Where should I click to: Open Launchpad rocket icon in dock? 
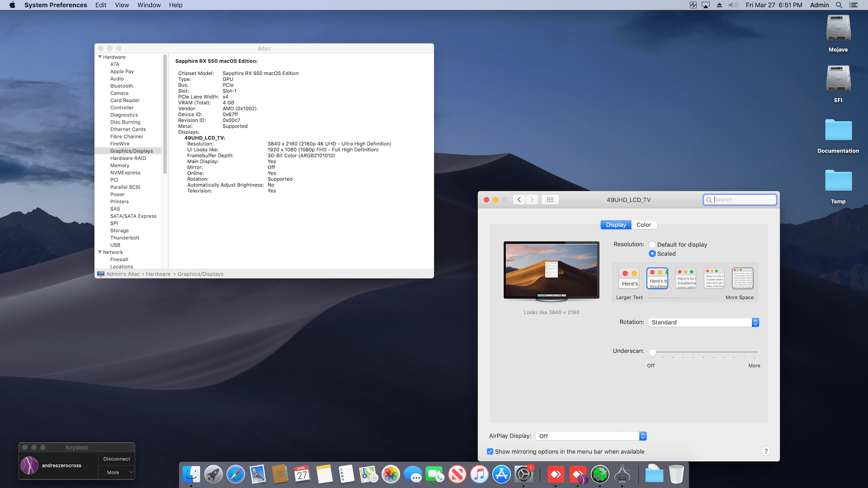coord(213,474)
